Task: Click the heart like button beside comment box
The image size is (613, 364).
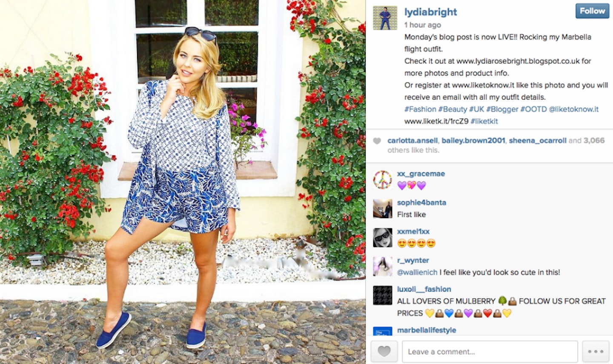Action: [384, 351]
